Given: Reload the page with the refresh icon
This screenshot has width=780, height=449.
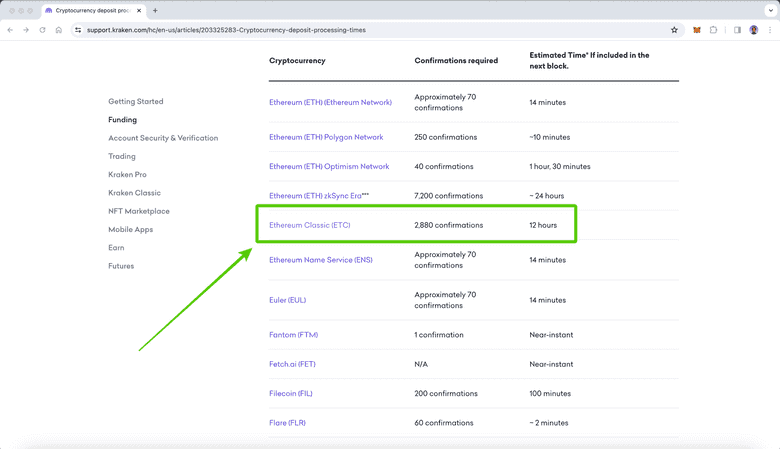Looking at the screenshot, I should tap(42, 30).
